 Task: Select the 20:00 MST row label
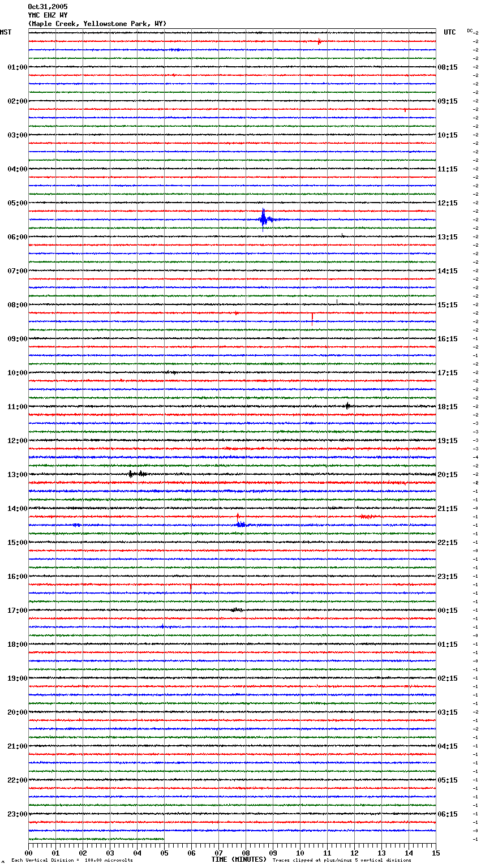(17, 712)
